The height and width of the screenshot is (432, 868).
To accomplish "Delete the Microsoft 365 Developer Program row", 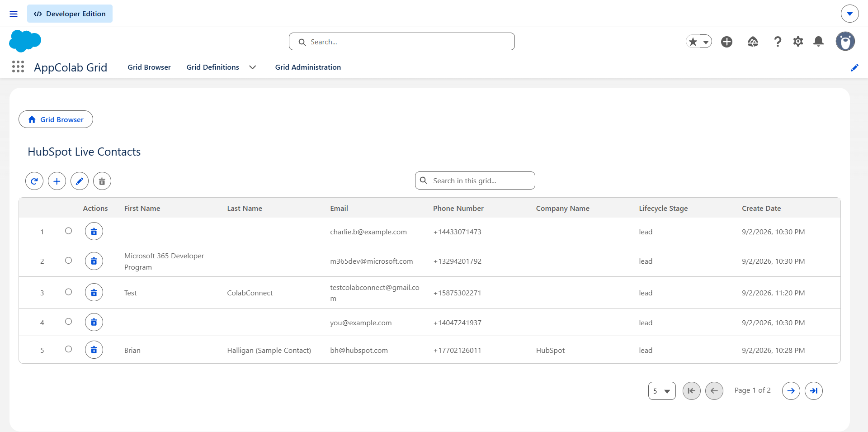I will [94, 261].
